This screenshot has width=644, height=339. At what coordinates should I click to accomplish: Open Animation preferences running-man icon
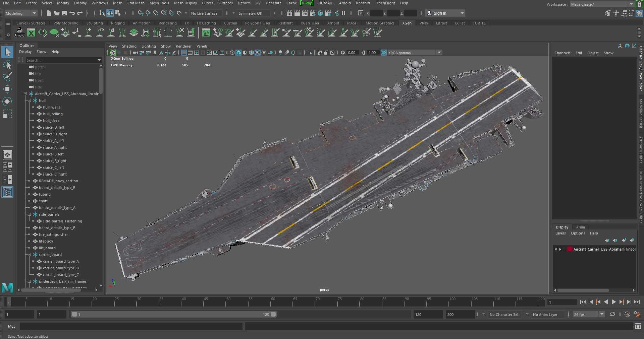click(637, 314)
